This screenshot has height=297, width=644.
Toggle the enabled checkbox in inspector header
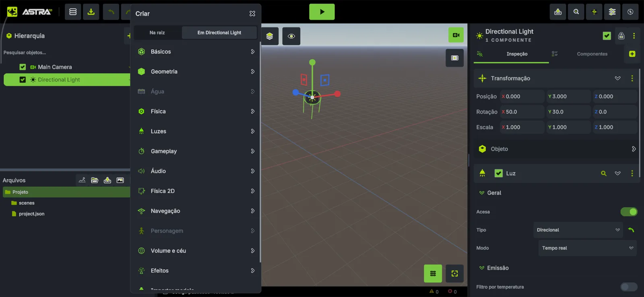tap(607, 36)
